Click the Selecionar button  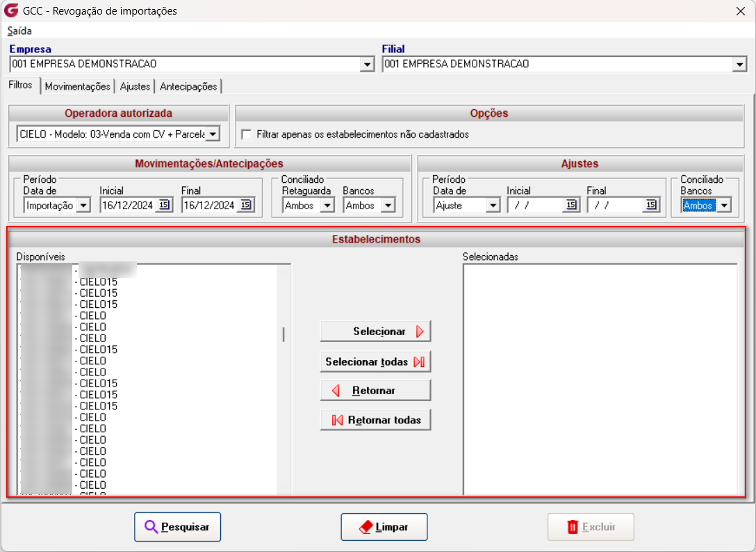(375, 332)
